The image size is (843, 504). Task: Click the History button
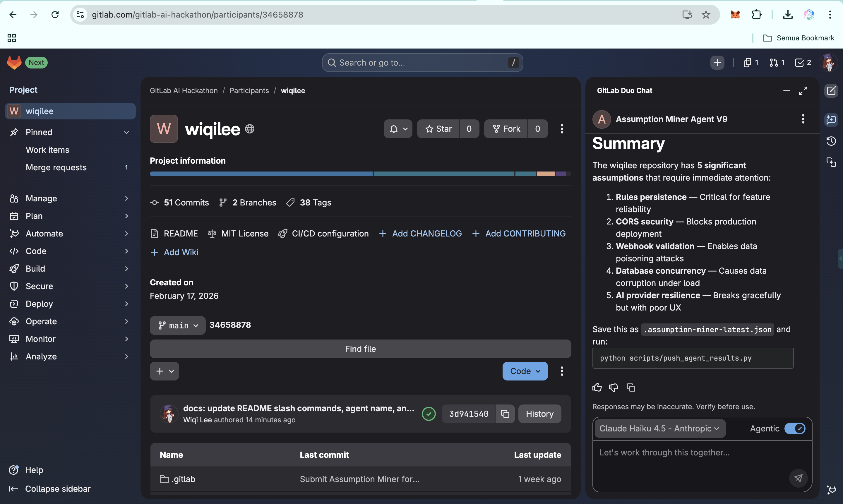[x=539, y=414]
